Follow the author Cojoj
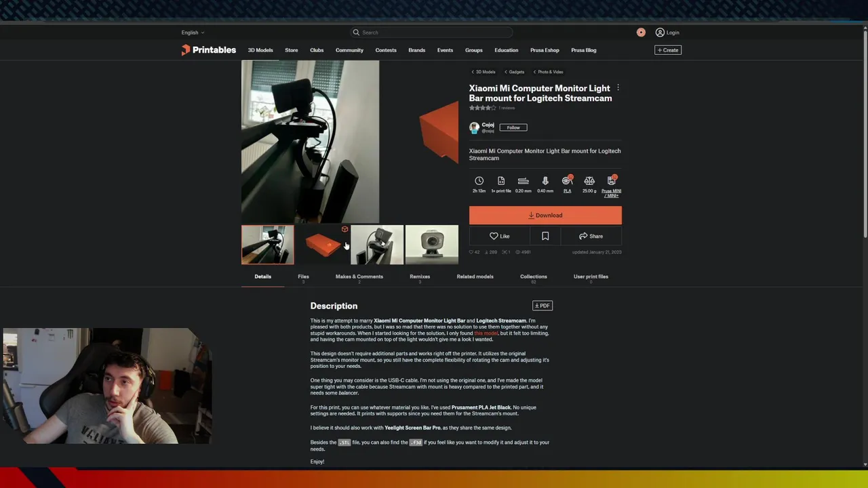868x488 pixels. (513, 127)
